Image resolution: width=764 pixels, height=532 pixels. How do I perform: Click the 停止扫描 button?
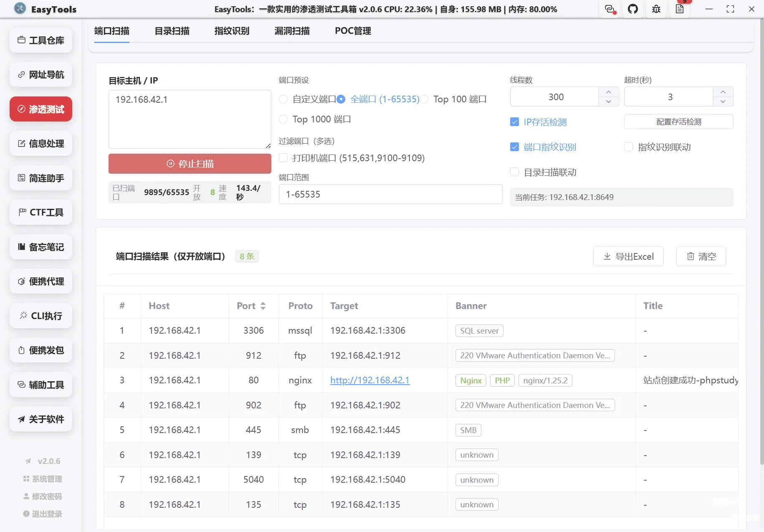(x=190, y=164)
